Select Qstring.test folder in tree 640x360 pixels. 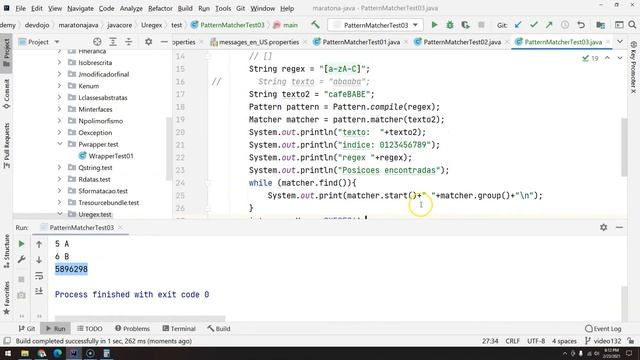point(95,167)
